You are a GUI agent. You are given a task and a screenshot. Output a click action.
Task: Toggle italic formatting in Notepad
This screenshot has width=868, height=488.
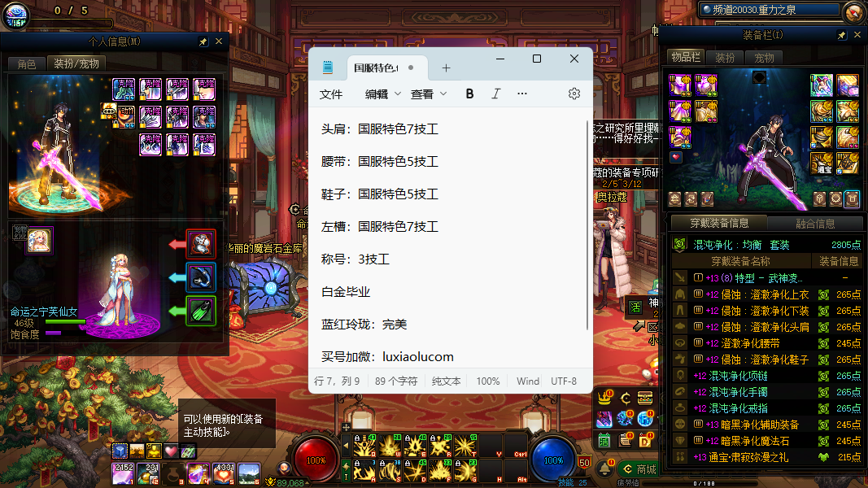[x=495, y=94]
